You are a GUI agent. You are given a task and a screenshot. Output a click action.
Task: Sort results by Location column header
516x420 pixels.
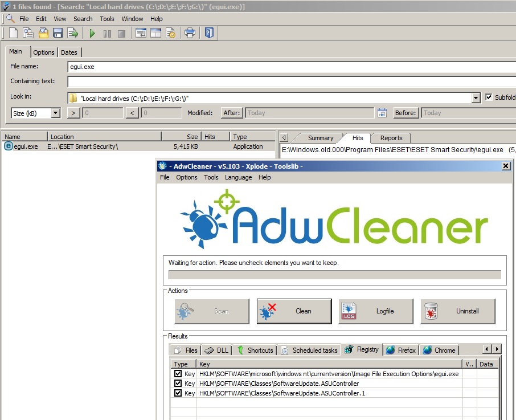[105, 137]
